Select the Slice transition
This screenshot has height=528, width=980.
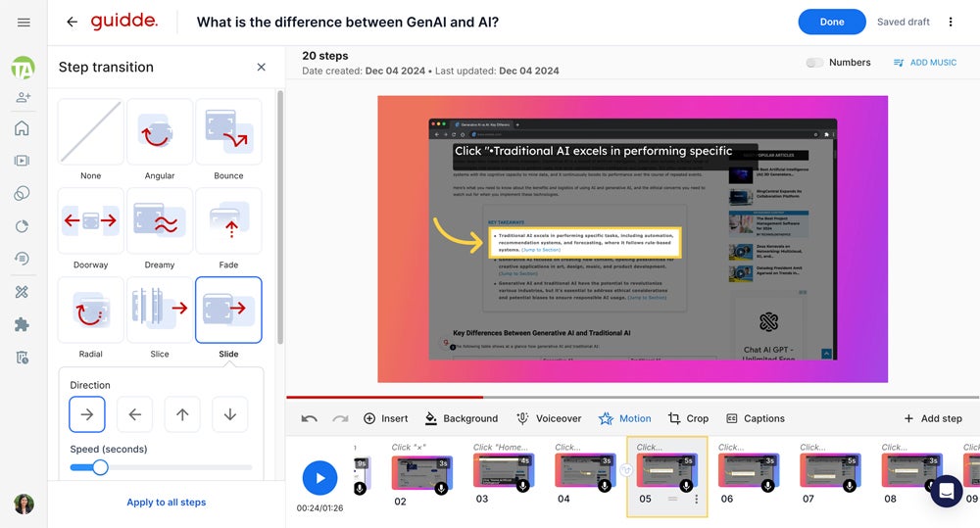click(160, 310)
